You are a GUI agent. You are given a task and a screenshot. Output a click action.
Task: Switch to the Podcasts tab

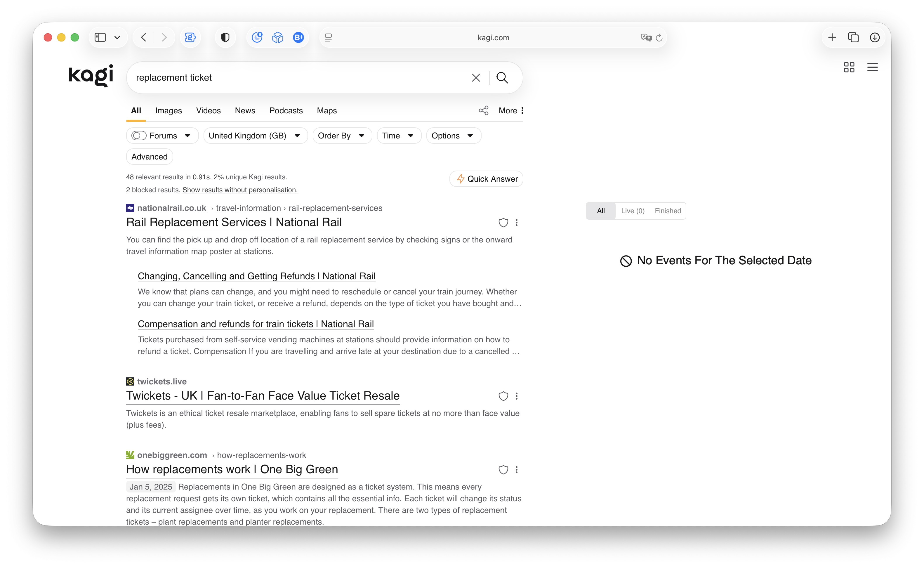click(286, 111)
